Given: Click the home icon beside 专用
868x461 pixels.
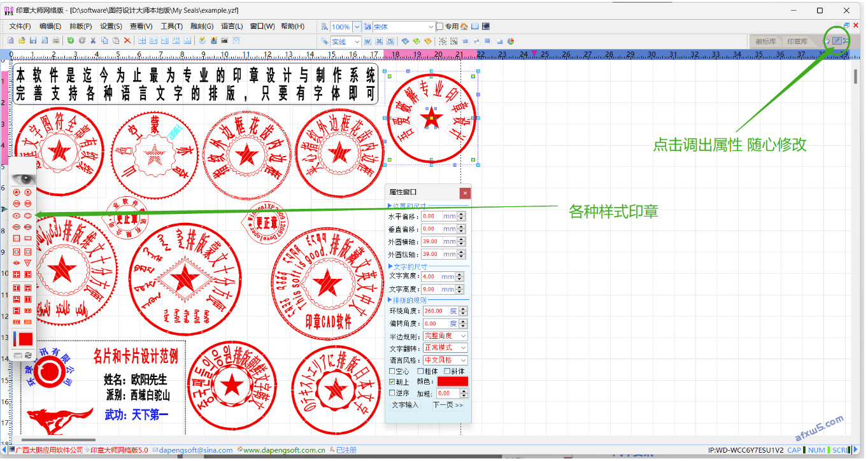Looking at the screenshot, I should [x=464, y=27].
